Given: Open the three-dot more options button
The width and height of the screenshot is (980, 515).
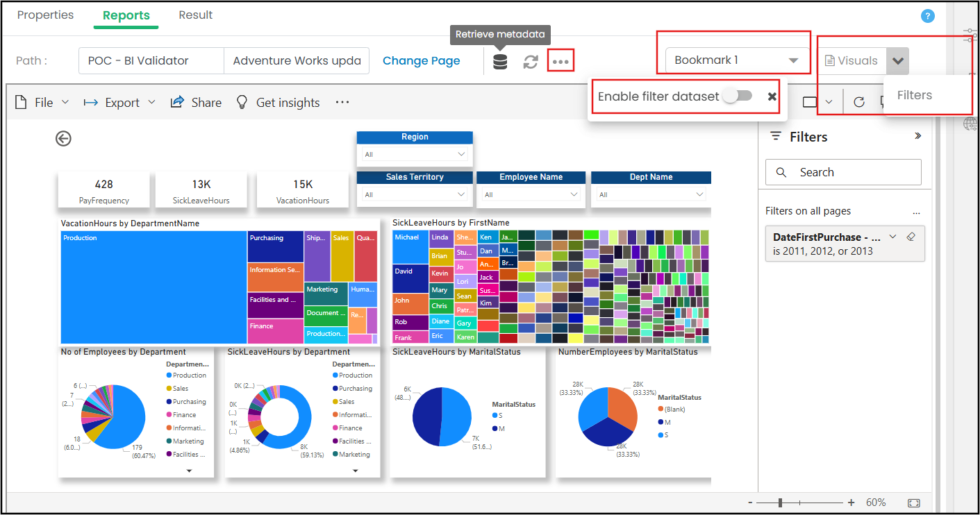Looking at the screenshot, I should coord(560,62).
